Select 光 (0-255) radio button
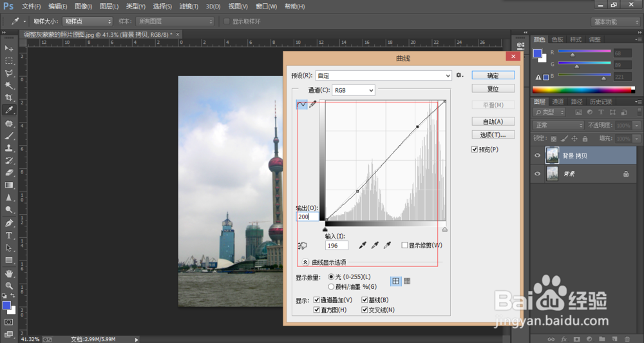Viewport: 644px width, 343px height. click(x=331, y=277)
